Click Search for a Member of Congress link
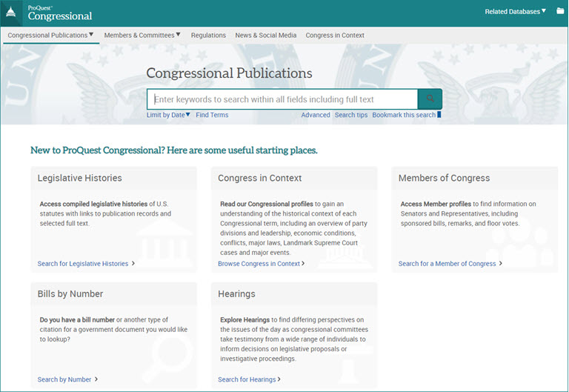 [447, 264]
